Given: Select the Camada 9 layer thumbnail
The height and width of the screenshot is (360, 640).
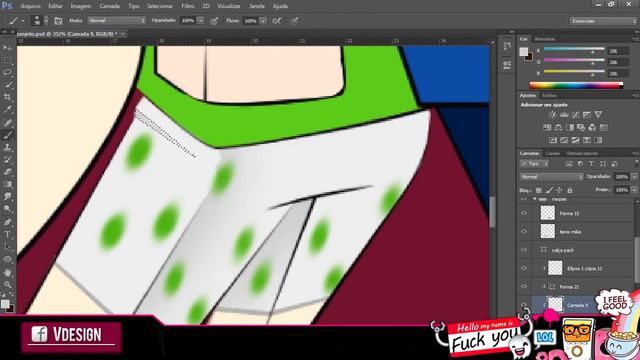Looking at the screenshot, I should tap(555, 304).
